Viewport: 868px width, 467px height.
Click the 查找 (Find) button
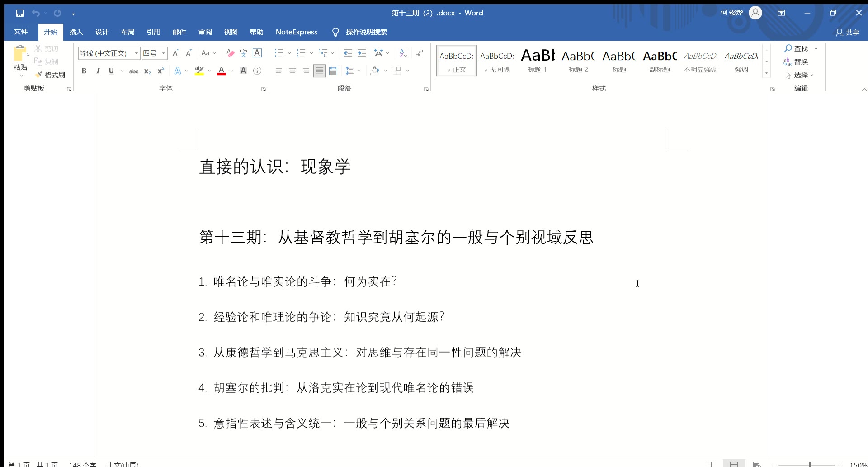(797, 48)
